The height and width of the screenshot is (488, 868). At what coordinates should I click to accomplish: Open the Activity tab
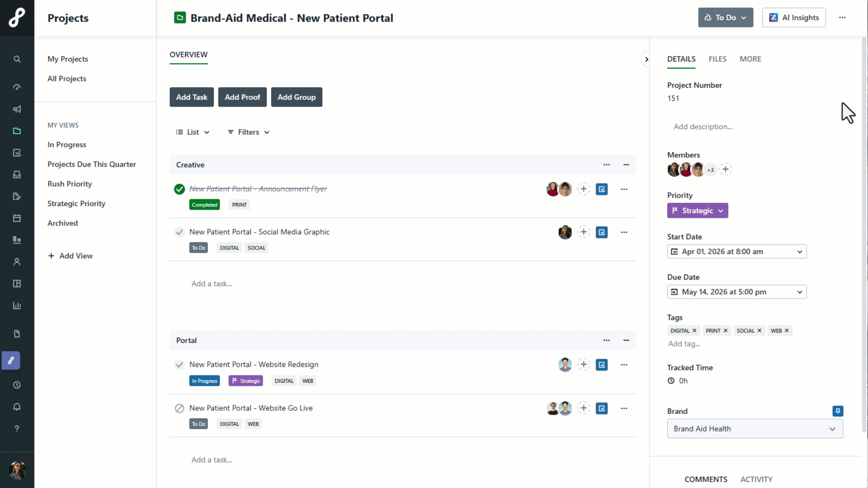[756, 479]
